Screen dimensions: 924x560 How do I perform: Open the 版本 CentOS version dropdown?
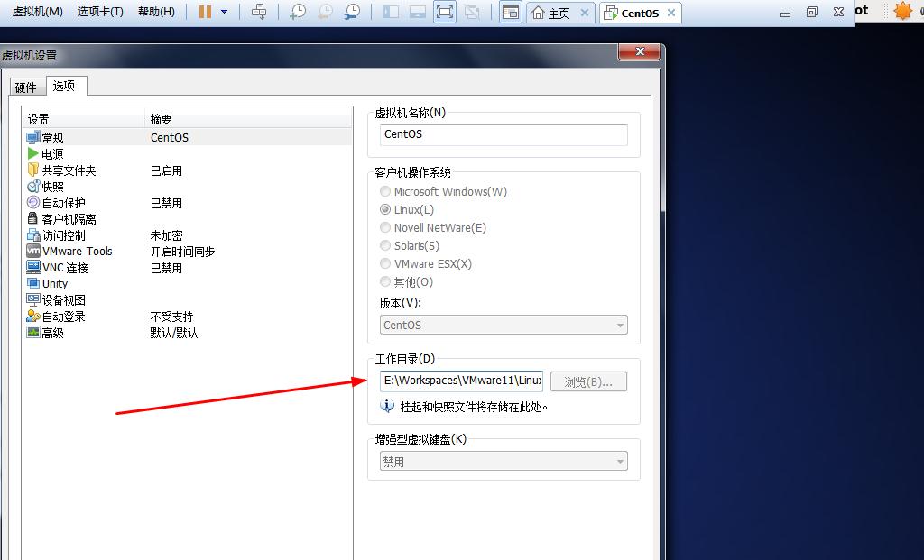coord(504,325)
